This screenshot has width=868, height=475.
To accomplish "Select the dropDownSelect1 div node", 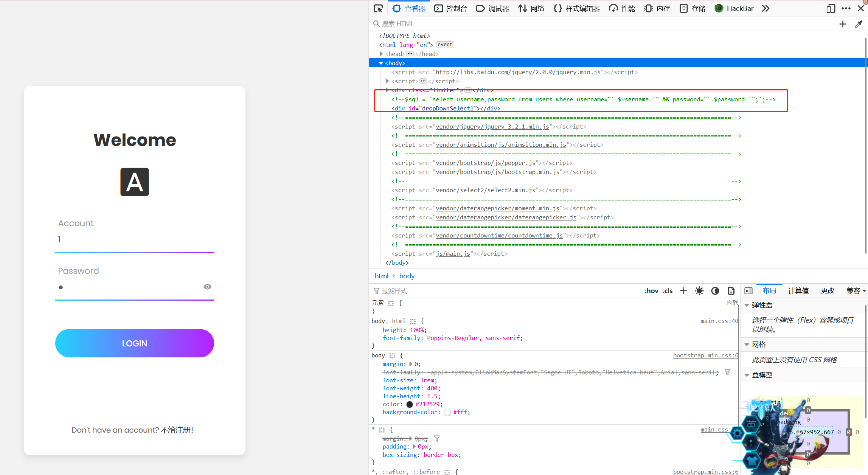I will 446,108.
